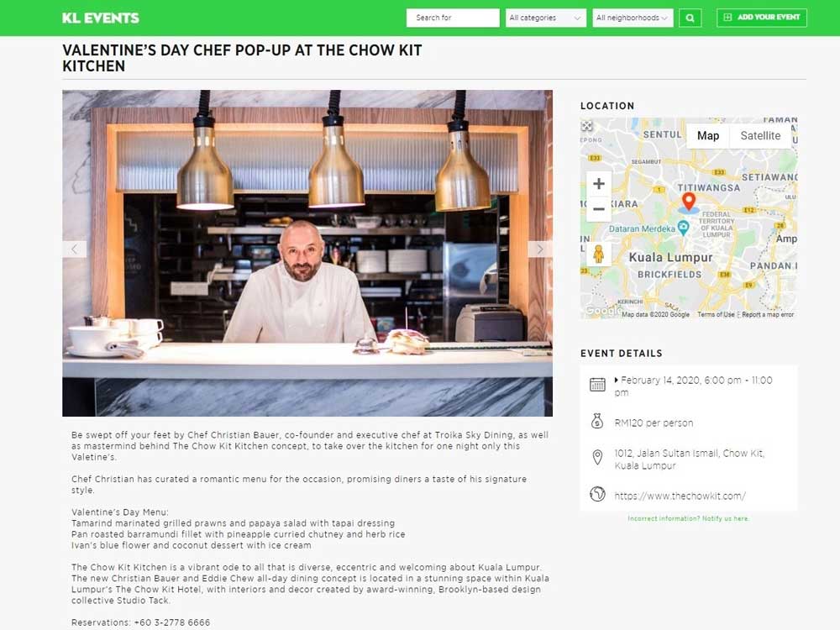Screen dimensions: 840x630
Task: Click the red location pin on map
Action: (x=689, y=202)
